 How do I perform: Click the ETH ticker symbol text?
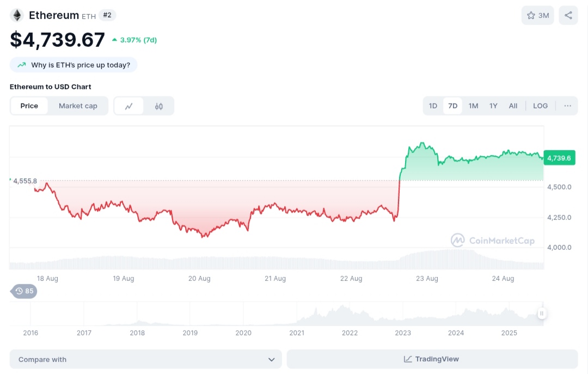click(x=89, y=16)
